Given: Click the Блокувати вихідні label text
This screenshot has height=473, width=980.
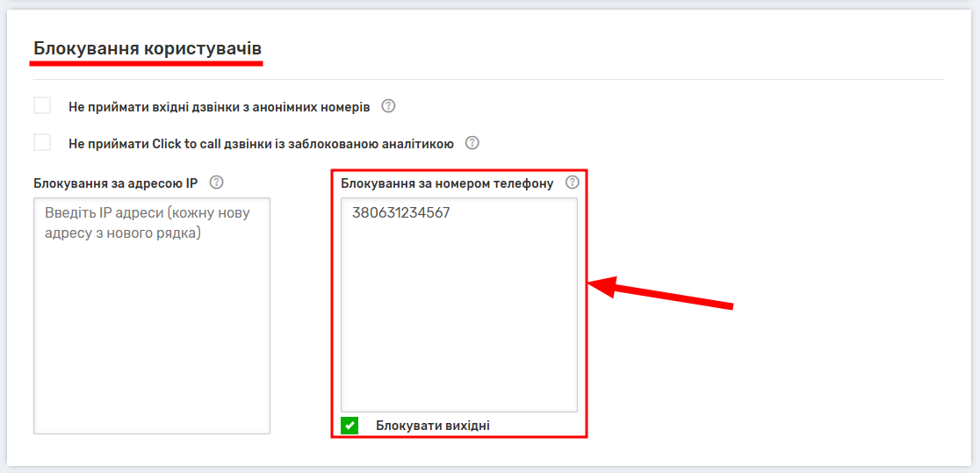Looking at the screenshot, I should coord(432,426).
